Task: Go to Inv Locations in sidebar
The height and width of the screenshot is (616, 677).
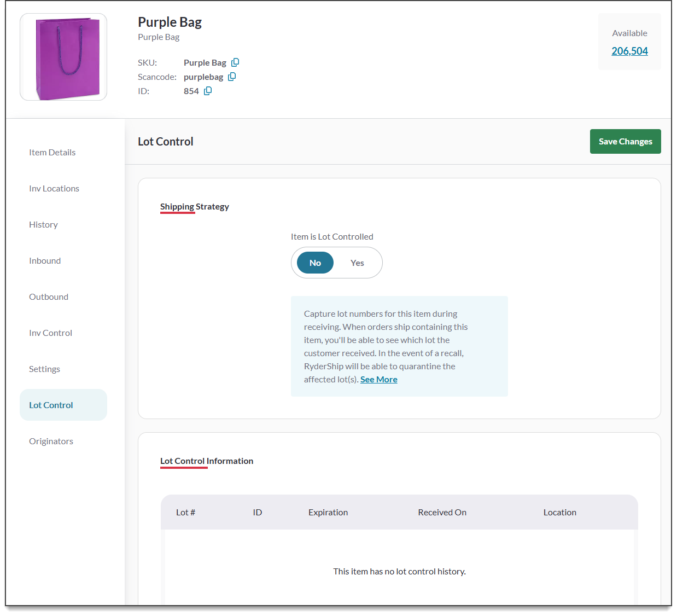Action: [54, 188]
